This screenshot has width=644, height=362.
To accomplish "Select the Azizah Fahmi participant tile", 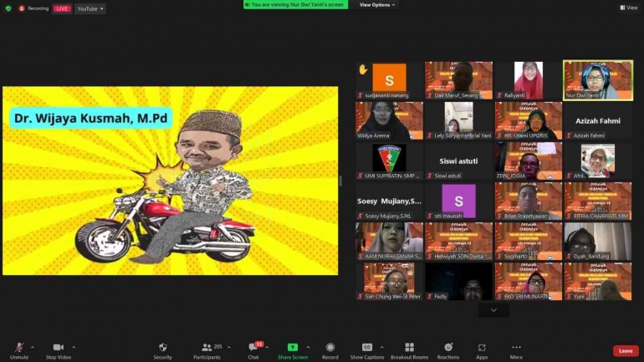I will pos(598,120).
